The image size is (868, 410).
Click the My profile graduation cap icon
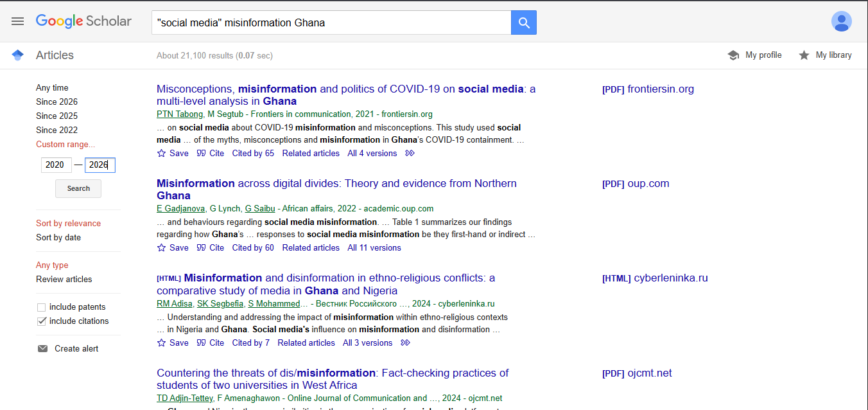pyautogui.click(x=733, y=55)
